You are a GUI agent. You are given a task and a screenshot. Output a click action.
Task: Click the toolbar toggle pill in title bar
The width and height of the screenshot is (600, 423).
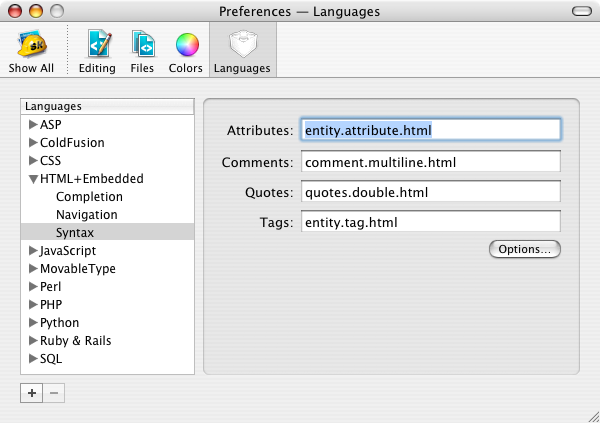coord(578,11)
